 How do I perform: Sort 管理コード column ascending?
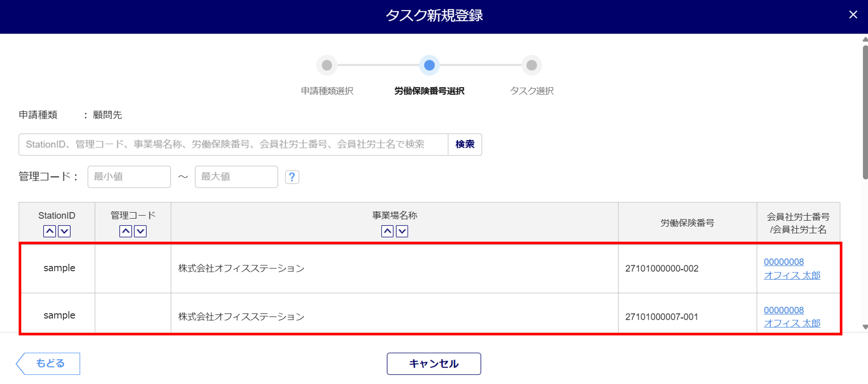(126, 231)
